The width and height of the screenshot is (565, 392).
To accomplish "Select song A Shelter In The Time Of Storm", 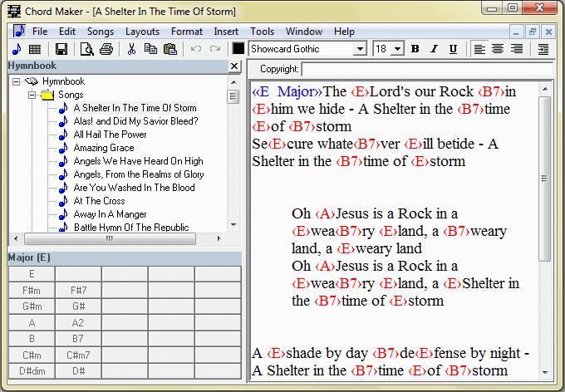I will 135,108.
